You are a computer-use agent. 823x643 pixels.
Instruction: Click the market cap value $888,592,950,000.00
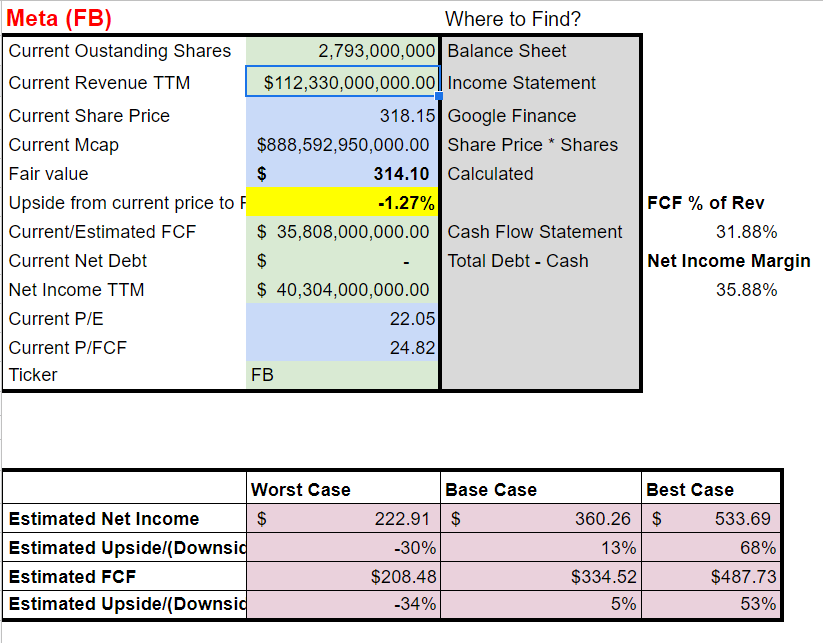pyautogui.click(x=343, y=145)
